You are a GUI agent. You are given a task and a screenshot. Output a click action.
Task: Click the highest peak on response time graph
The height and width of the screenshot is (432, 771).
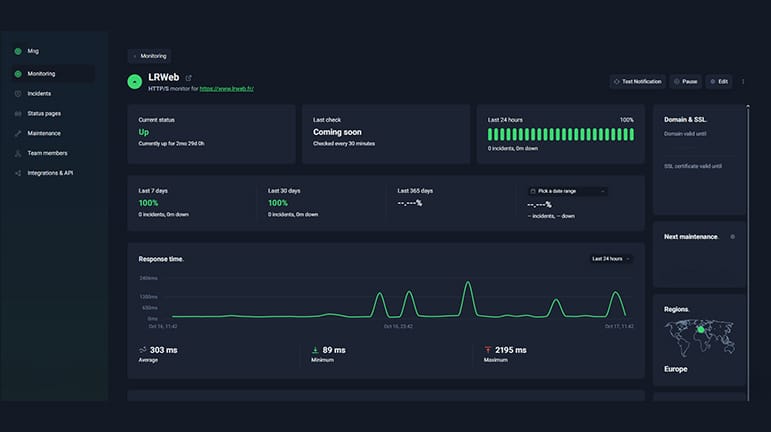coord(468,283)
